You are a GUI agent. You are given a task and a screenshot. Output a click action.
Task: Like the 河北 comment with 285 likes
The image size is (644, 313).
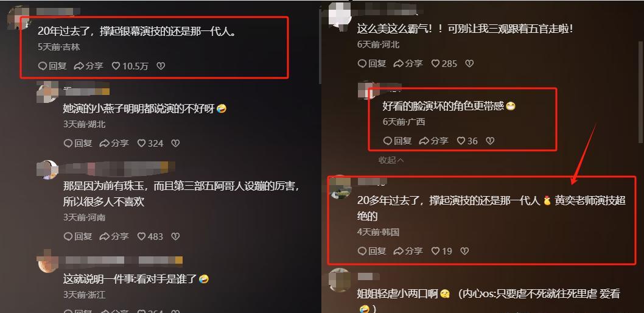click(444, 63)
